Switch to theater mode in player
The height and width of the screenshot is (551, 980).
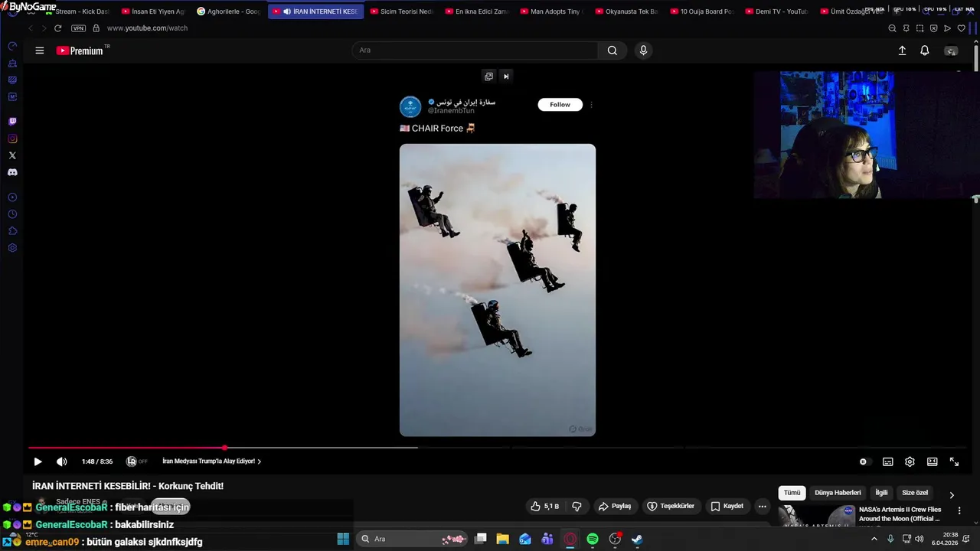click(x=932, y=461)
